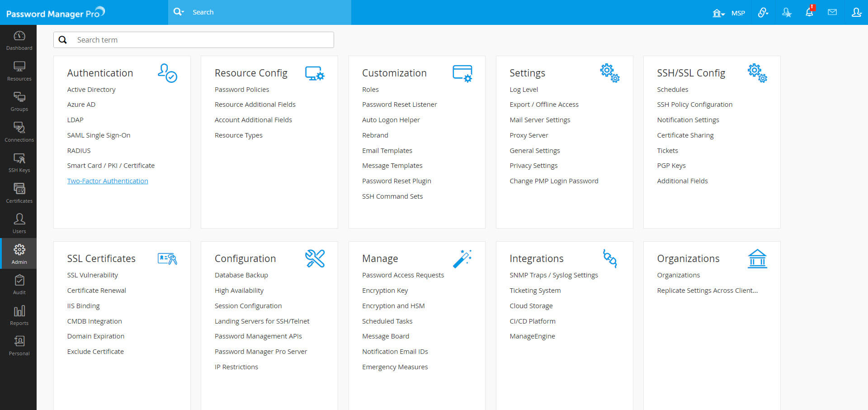Select the Admin sidebar item
868x410 pixels.
point(19,253)
